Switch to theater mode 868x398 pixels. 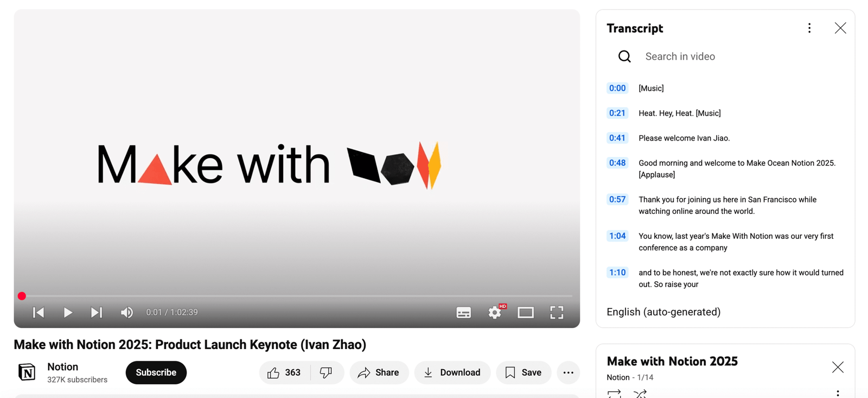525,312
